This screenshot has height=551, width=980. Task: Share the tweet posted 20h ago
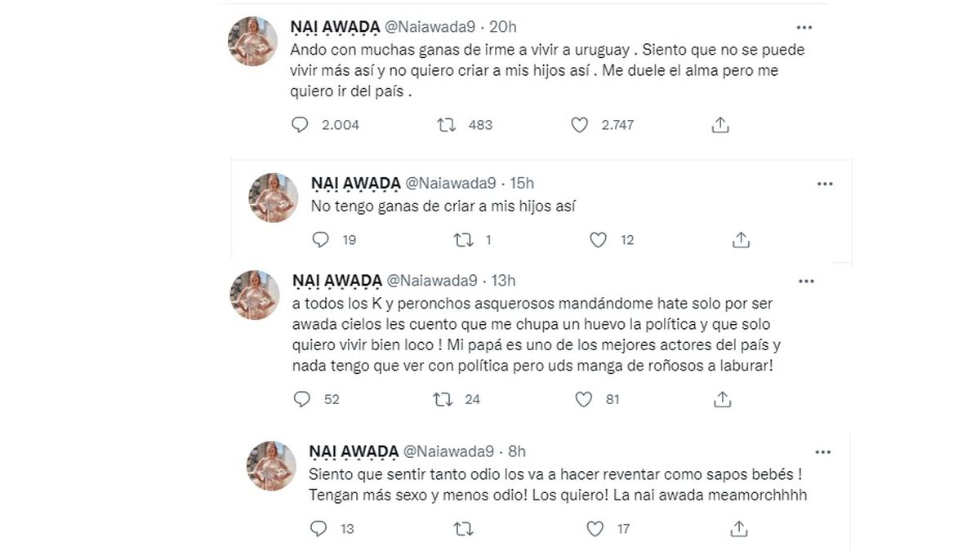[x=719, y=125]
